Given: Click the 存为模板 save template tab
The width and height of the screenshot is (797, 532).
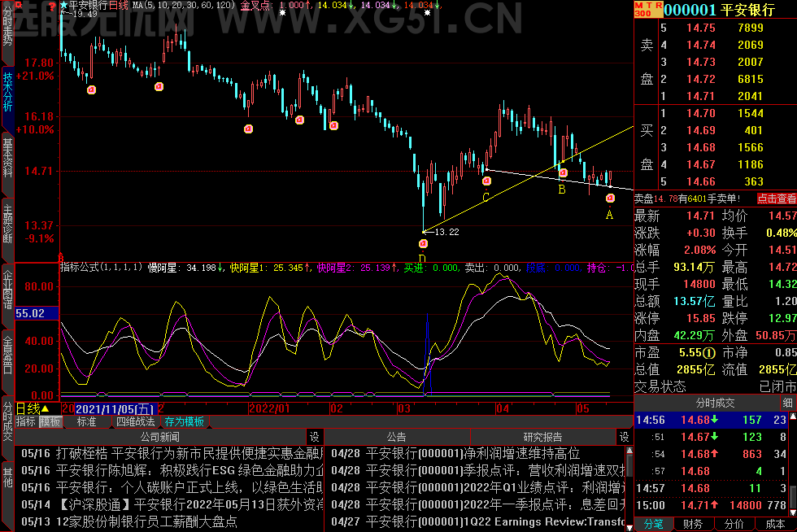Looking at the screenshot, I should point(184,421).
